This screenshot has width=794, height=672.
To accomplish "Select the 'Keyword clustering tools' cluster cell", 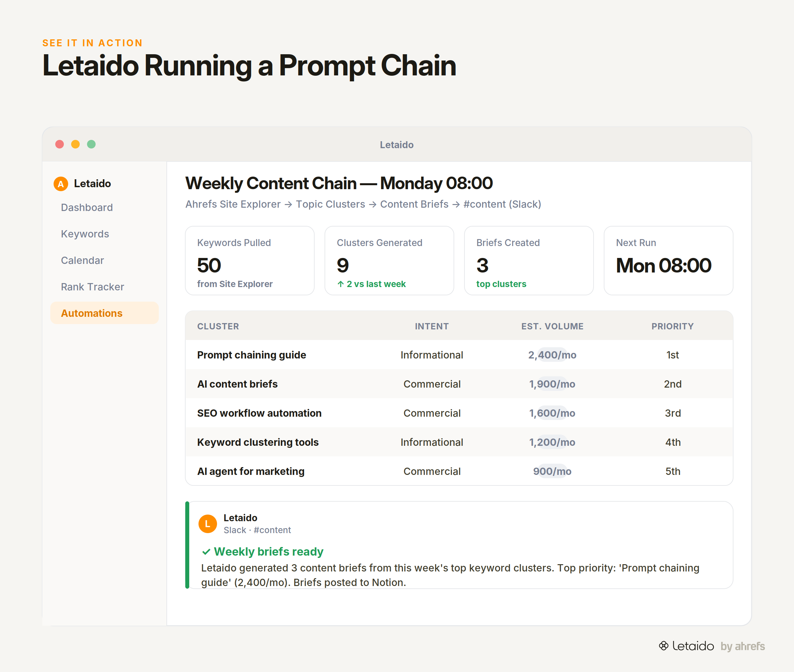I will [x=258, y=442].
